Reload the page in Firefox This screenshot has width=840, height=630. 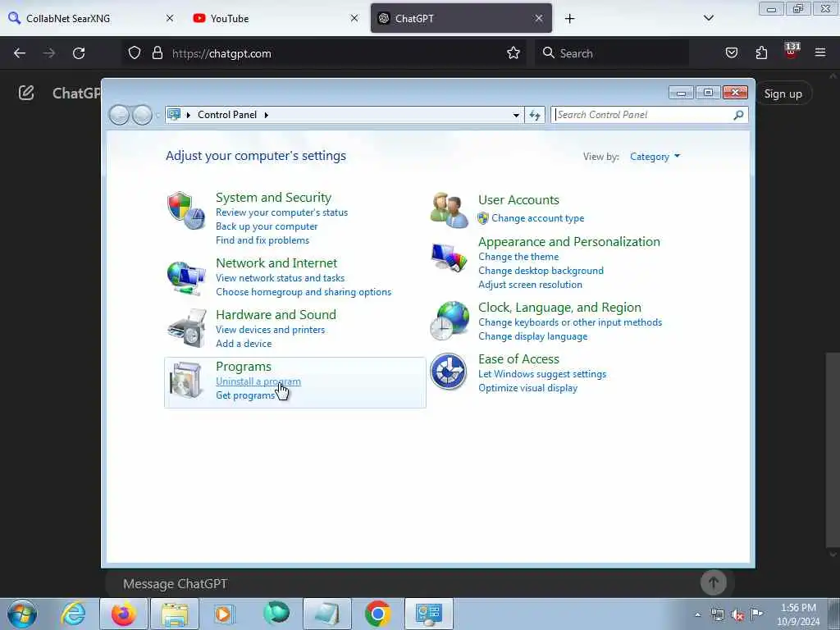click(79, 53)
